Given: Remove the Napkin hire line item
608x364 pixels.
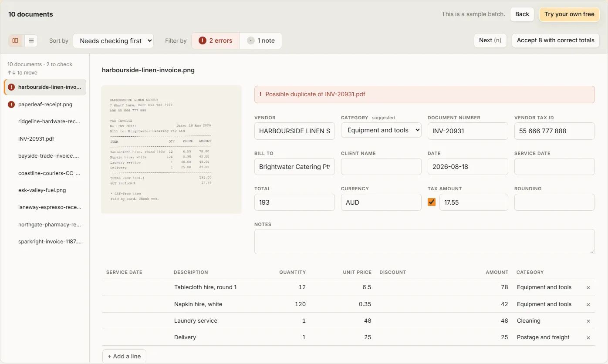Looking at the screenshot, I should pyautogui.click(x=588, y=304).
